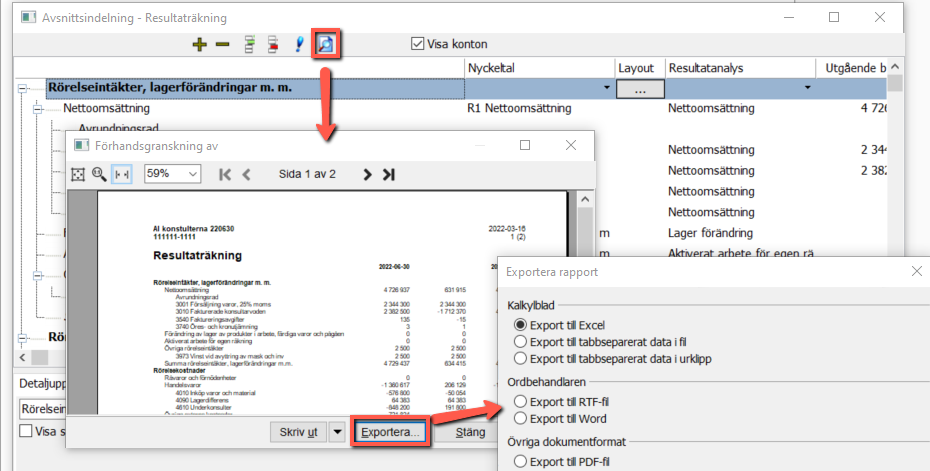Viewport: 930px width, 471px height.
Task: Click the blue exclamation mark icon
Action: point(300,44)
